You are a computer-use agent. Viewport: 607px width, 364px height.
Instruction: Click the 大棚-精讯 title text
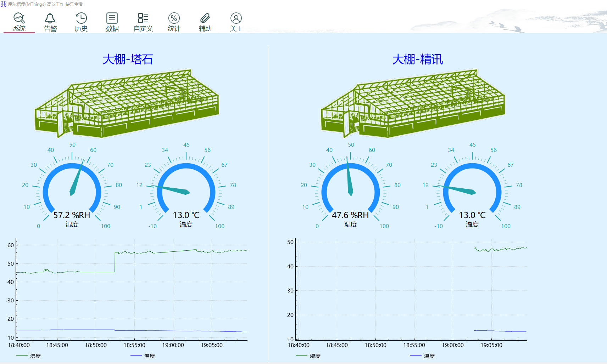coord(417,59)
